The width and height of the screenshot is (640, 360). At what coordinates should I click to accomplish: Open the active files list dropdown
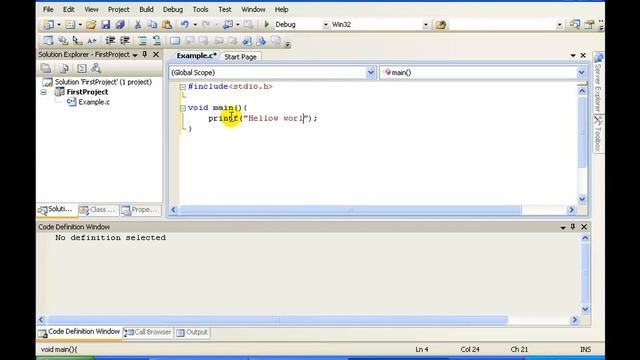573,55
